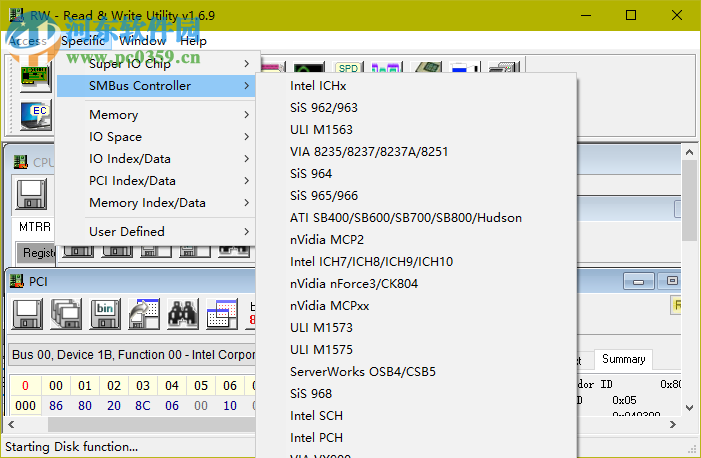Click the PCI save-all stacked disks icon

pos(66,314)
